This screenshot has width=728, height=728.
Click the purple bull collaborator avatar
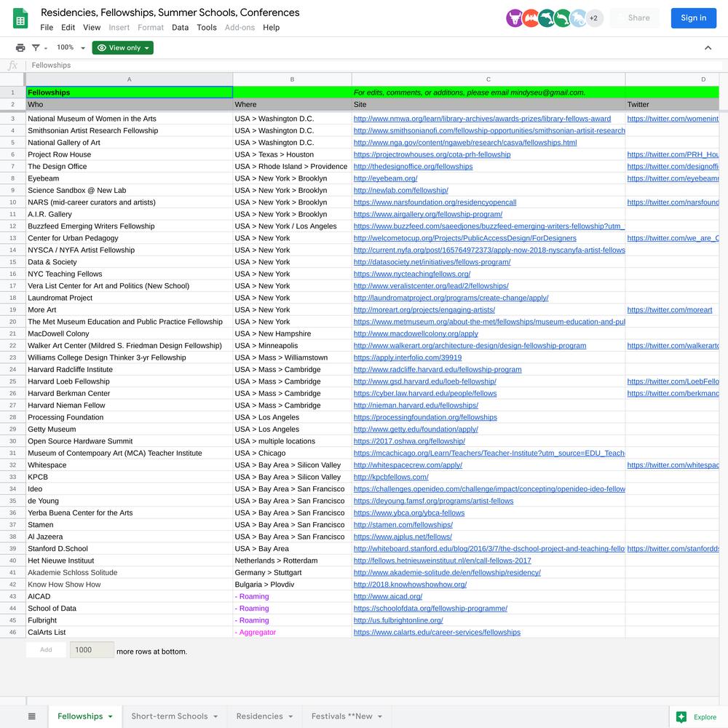click(515, 18)
